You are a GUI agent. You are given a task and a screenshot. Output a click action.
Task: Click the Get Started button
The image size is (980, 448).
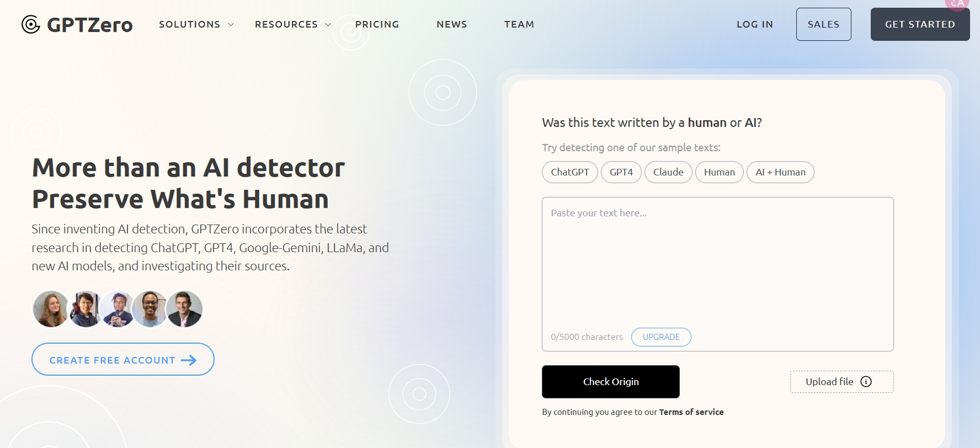(x=920, y=24)
